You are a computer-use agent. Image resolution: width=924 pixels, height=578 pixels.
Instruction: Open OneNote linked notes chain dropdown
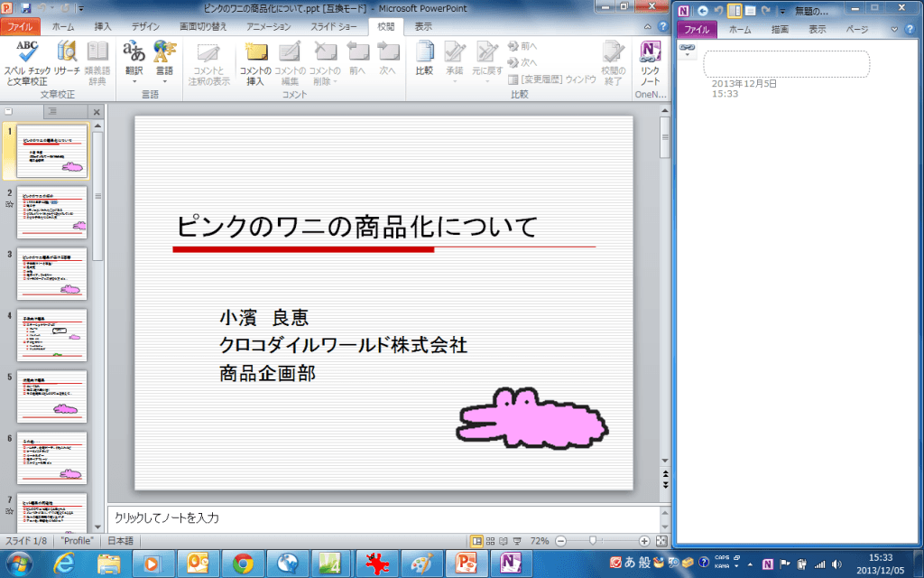pos(687,51)
